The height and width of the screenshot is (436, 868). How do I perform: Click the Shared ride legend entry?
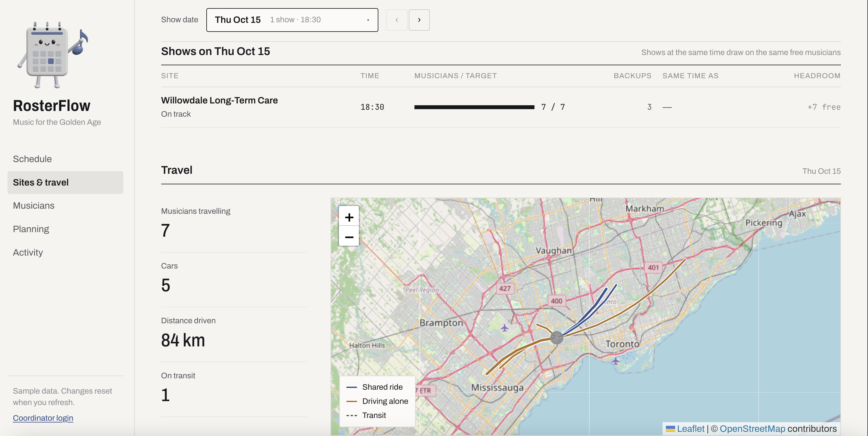point(375,387)
